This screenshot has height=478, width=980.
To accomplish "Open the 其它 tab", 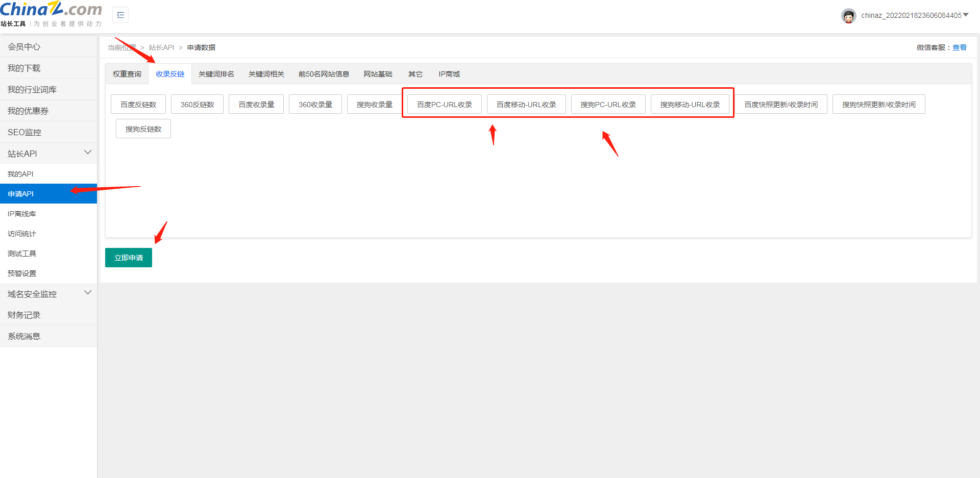I will [x=415, y=74].
